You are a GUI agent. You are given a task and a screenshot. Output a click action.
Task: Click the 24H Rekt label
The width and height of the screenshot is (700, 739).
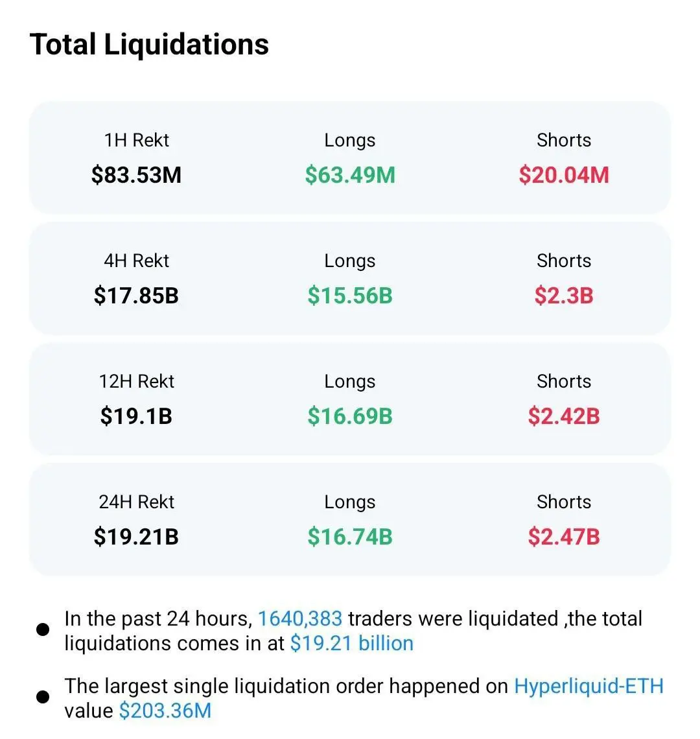click(x=136, y=502)
